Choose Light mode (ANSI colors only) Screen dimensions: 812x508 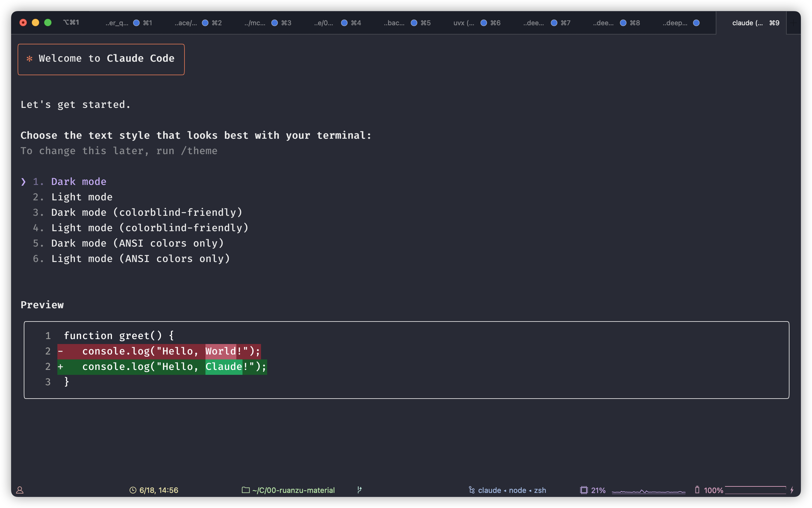click(x=140, y=259)
